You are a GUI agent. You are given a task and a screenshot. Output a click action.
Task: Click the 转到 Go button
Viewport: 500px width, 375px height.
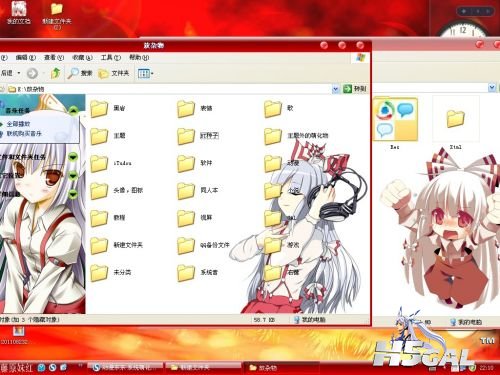tap(355, 89)
